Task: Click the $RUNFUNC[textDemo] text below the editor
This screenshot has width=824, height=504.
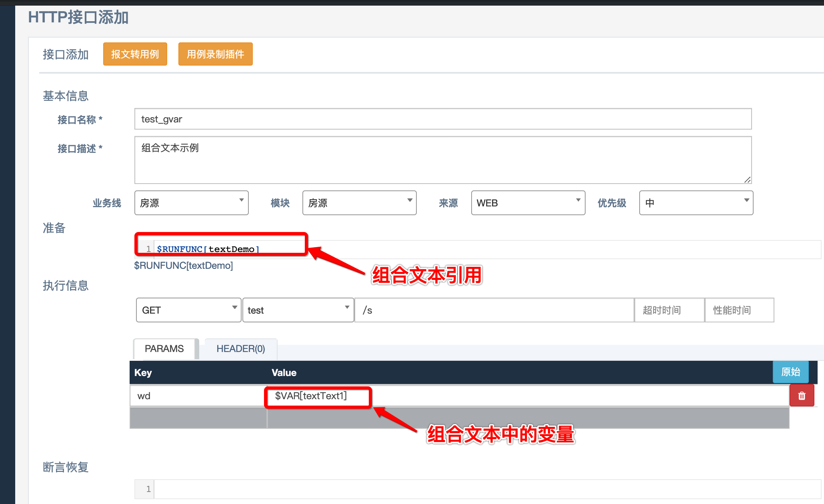Action: (x=184, y=266)
